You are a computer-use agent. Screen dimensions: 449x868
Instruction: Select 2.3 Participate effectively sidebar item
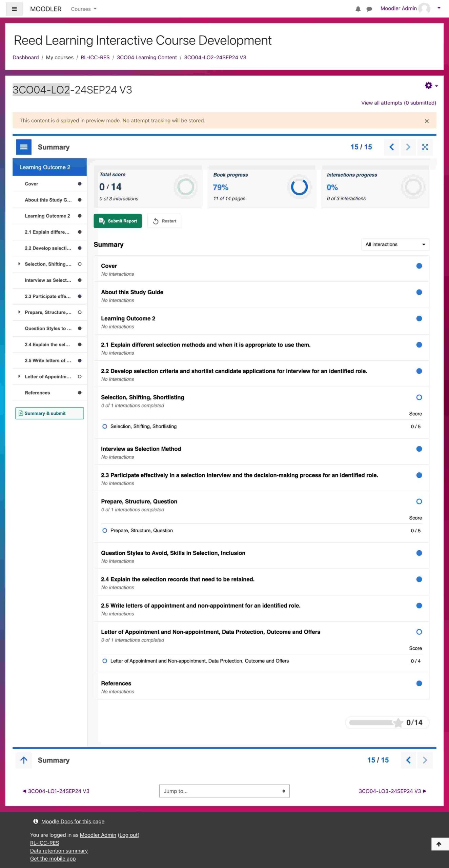49,296
